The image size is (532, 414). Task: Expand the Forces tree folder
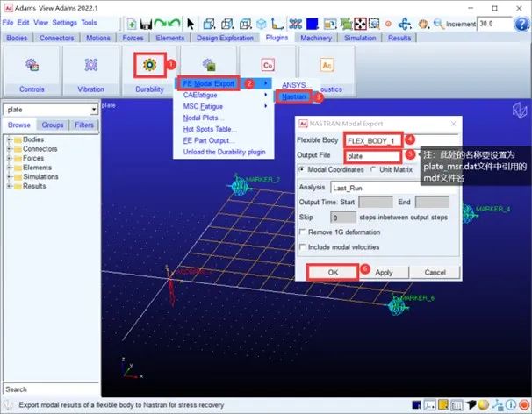tap(9, 158)
